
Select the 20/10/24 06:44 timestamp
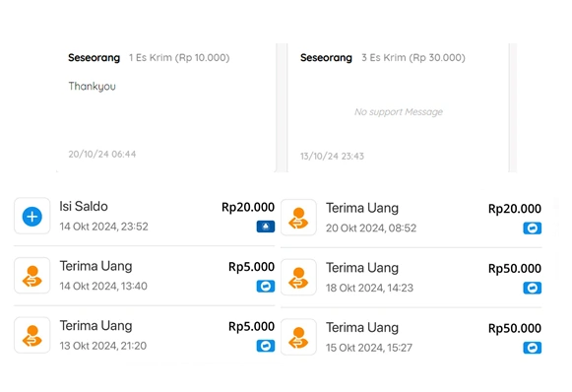pyautogui.click(x=102, y=154)
